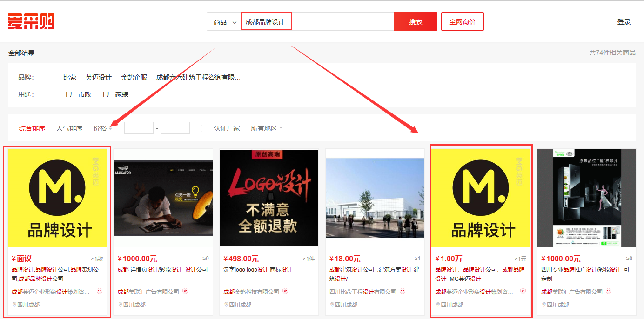Click certification badge beside 成都金鹊科技有限公司
This screenshot has height=319, width=644.
click(285, 292)
